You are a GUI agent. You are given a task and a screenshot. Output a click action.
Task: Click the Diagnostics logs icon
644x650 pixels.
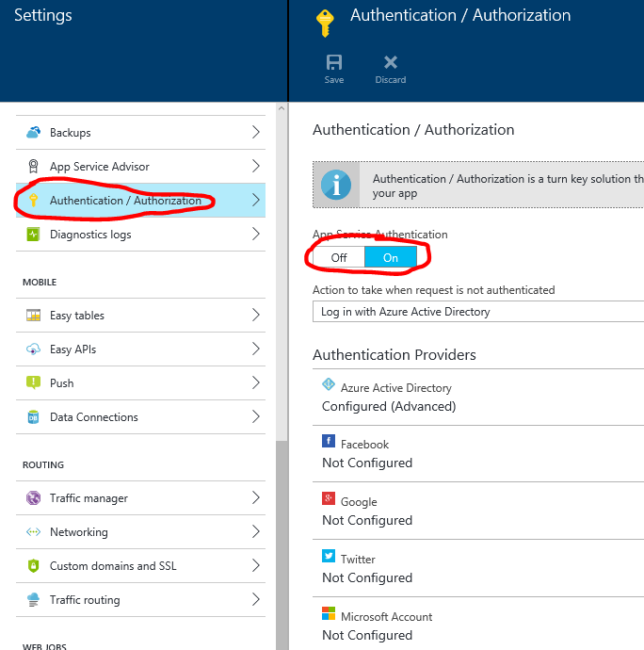(34, 235)
